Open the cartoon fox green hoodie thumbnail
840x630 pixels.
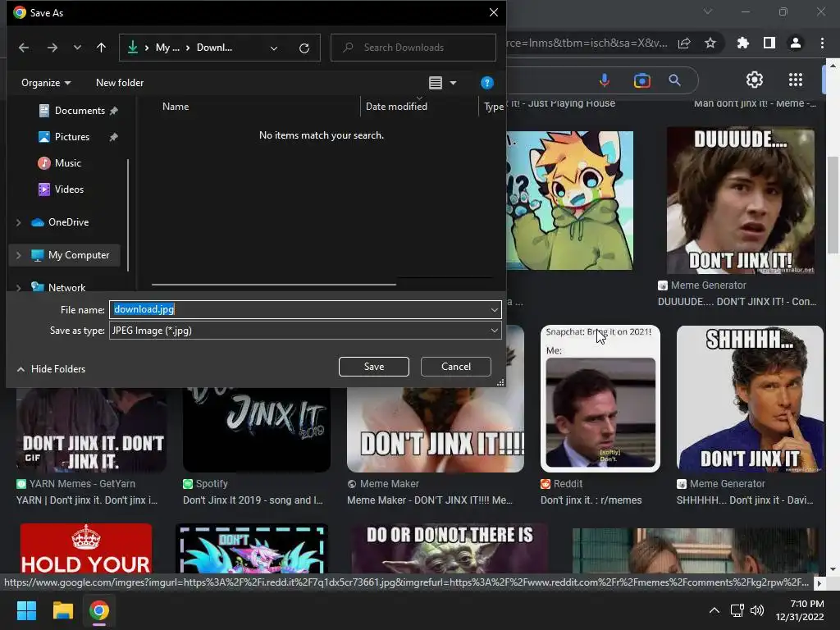pyautogui.click(x=569, y=200)
